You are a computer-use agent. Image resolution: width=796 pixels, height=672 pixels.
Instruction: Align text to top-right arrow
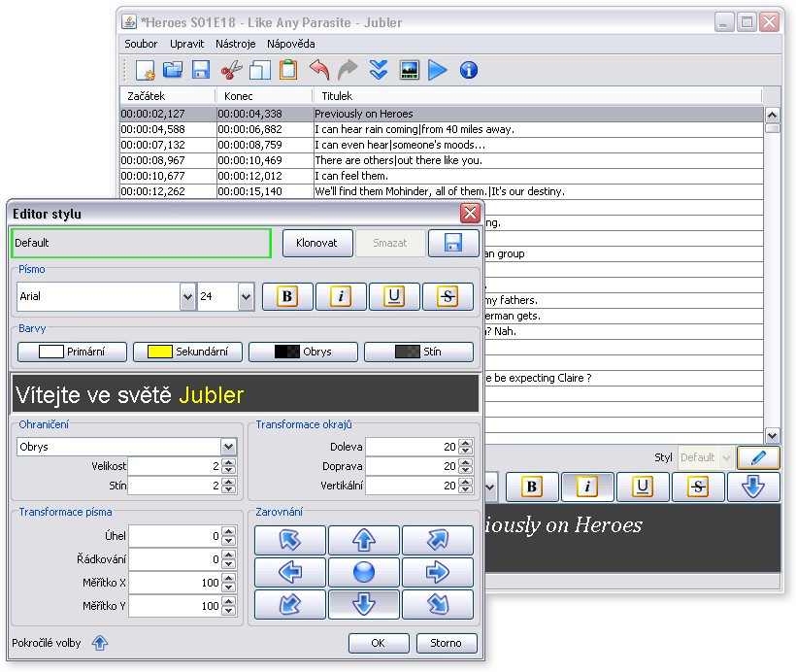(x=438, y=540)
